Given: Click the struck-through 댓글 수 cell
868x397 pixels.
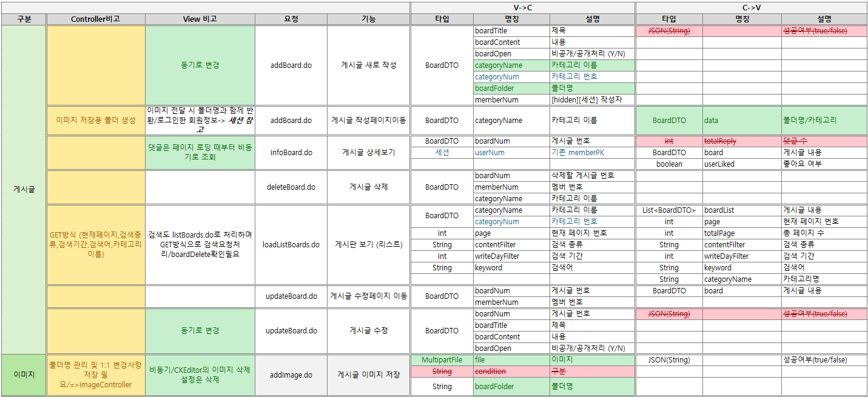Looking at the screenshot, I should tap(824, 141).
